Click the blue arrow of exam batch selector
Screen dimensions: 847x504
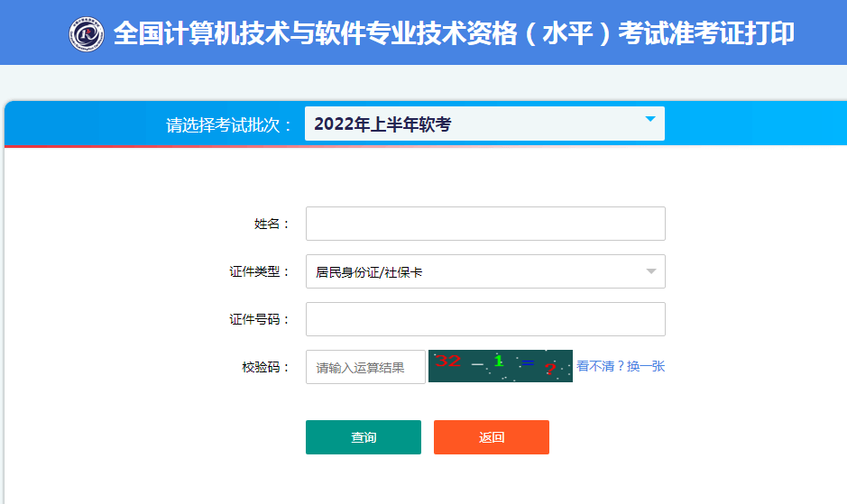(x=650, y=119)
